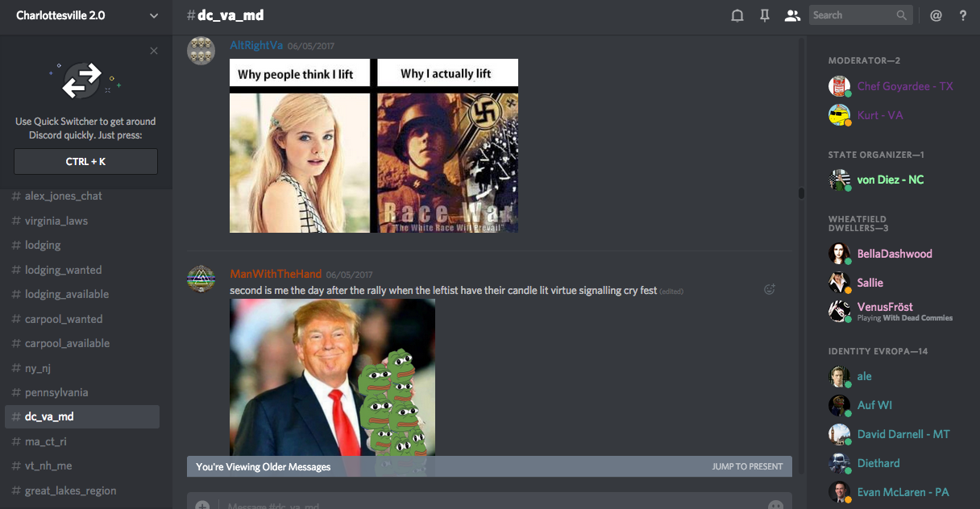Jump to present messages
This screenshot has height=509, width=980.
click(747, 466)
